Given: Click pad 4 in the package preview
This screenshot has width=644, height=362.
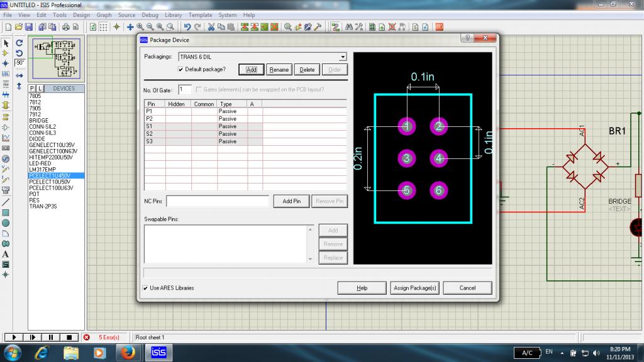Looking at the screenshot, I should (438, 158).
